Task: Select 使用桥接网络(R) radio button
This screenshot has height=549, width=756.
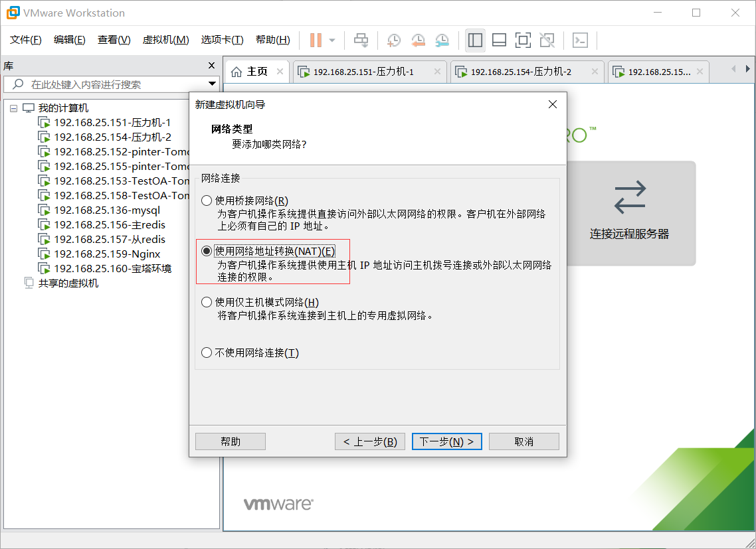Action: [207, 200]
